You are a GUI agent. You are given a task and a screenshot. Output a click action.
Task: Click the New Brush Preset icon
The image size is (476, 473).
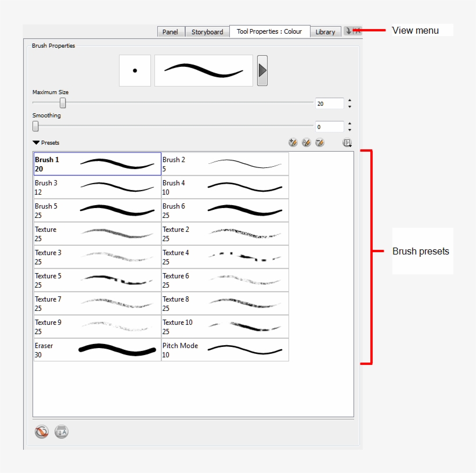click(x=293, y=143)
